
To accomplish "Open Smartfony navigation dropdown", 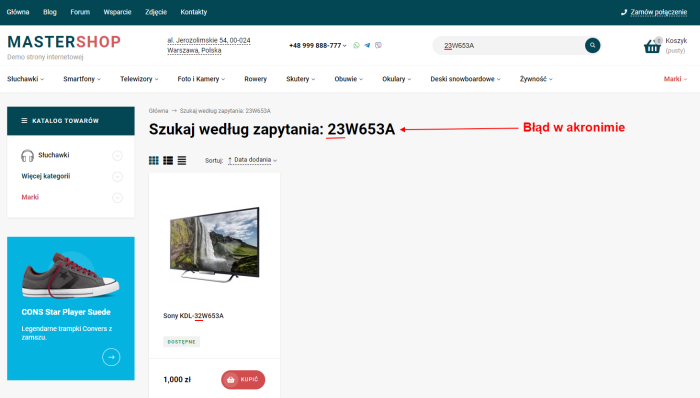I will click(x=82, y=79).
